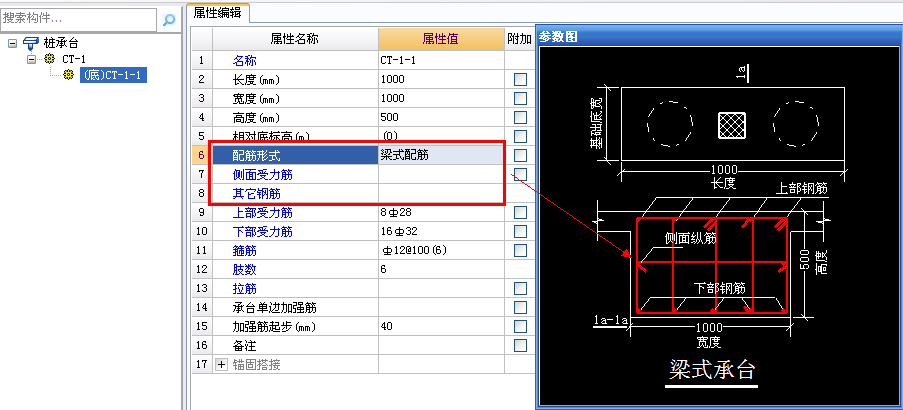Click the 下部受力筋 property link

click(263, 231)
